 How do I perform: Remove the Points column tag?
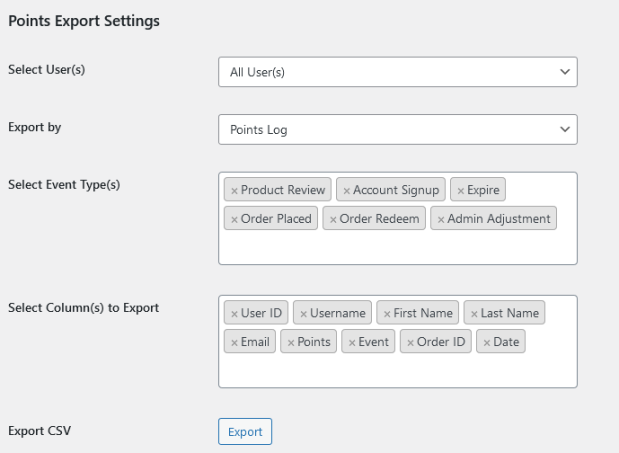(x=290, y=342)
